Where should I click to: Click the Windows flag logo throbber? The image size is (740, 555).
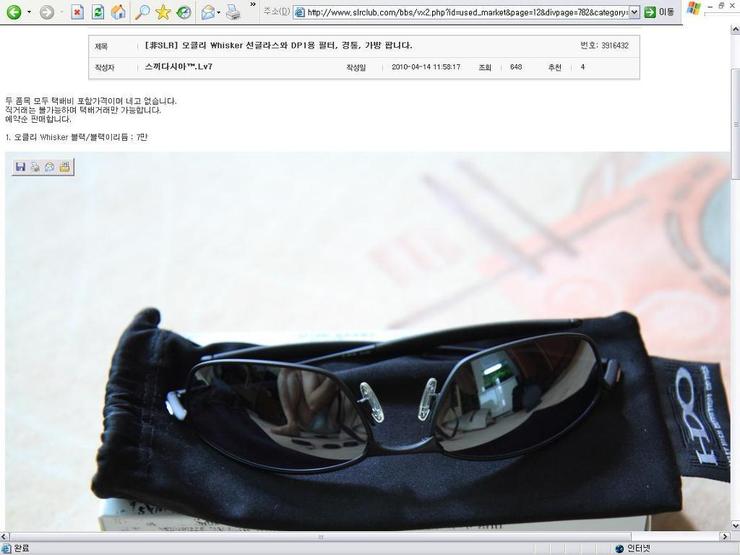[x=693, y=8]
